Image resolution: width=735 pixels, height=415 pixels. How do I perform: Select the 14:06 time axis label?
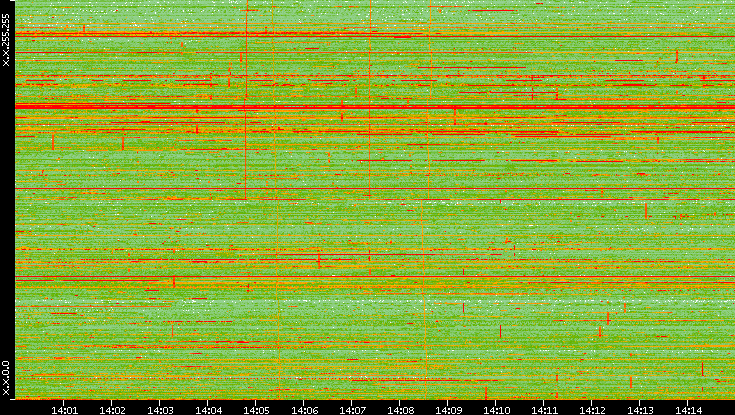(x=304, y=410)
